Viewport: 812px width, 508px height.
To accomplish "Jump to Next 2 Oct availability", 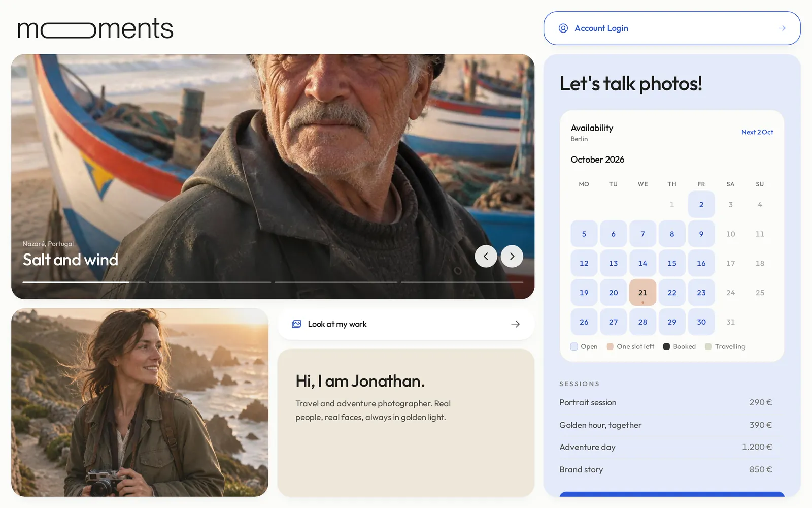I will tap(757, 132).
